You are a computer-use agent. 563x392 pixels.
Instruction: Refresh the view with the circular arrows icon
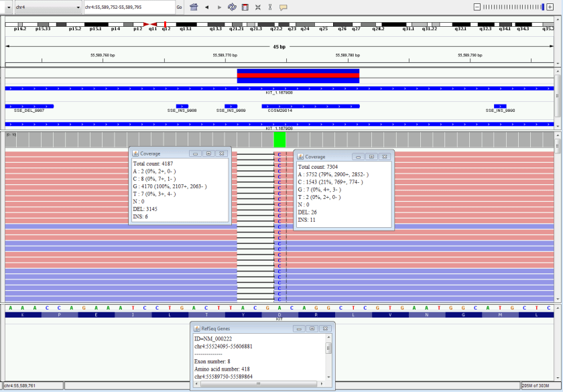pyautogui.click(x=232, y=7)
